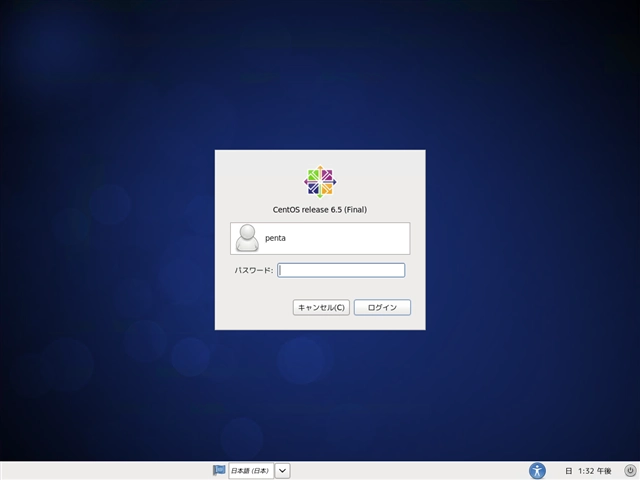Click the パスワード: label
The width and height of the screenshot is (640, 480).
[253, 270]
